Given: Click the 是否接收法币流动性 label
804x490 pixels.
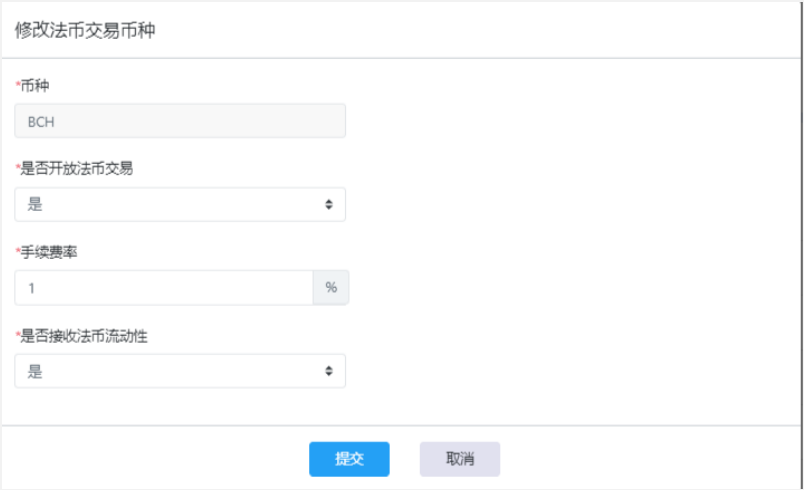Looking at the screenshot, I should [x=84, y=336].
